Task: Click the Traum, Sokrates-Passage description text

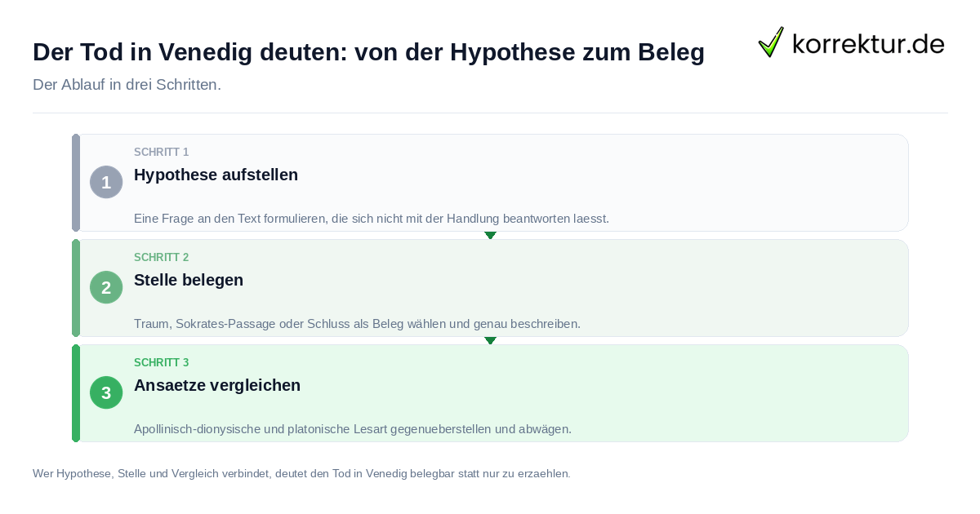Action: [x=357, y=324]
